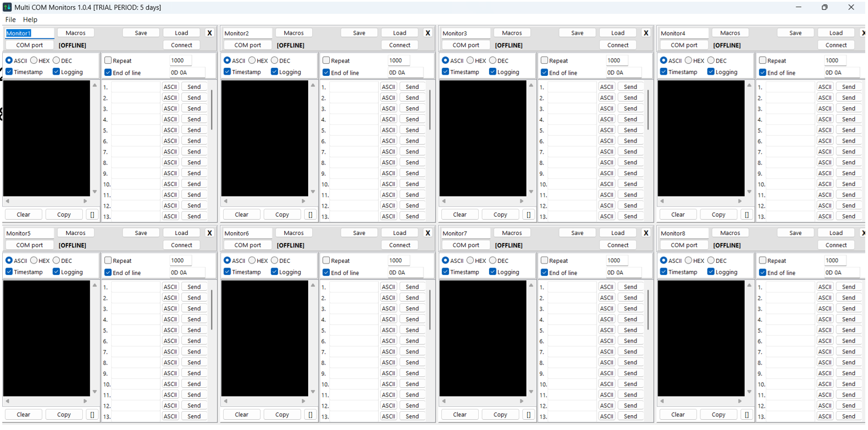
Task: Open the Help menu
Action: click(x=30, y=19)
